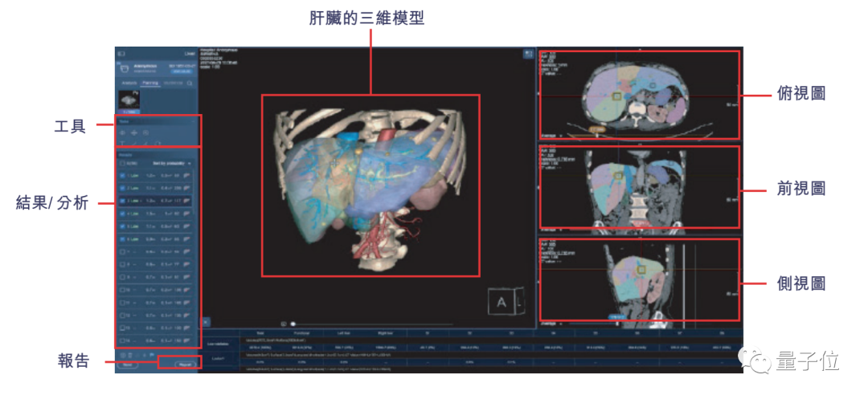
Task: Switch to the Planning tab
Action: [x=150, y=83]
